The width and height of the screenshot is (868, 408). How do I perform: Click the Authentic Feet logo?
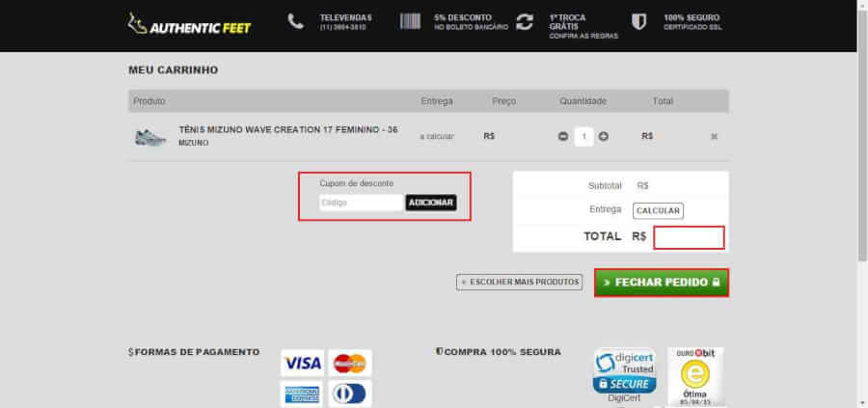point(189,24)
